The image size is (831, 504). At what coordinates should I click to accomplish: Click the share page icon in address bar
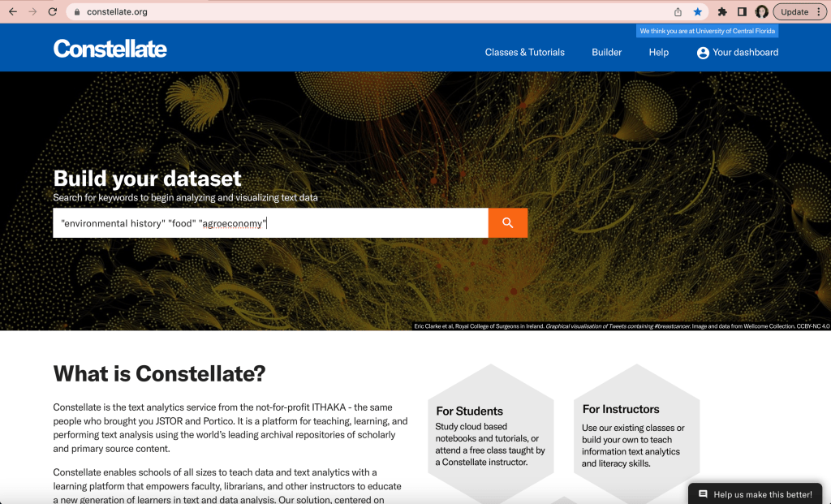point(678,12)
